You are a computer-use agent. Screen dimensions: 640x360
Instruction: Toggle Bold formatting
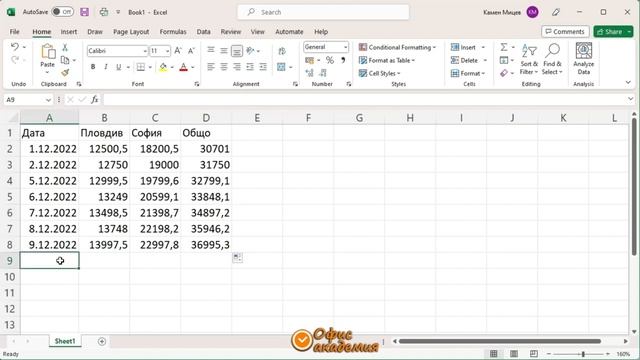pyautogui.click(x=93, y=67)
